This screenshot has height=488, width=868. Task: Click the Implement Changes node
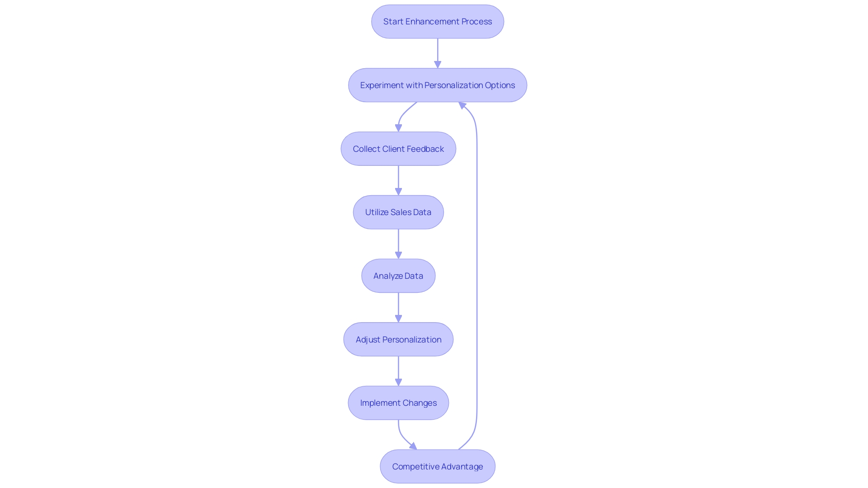point(398,403)
